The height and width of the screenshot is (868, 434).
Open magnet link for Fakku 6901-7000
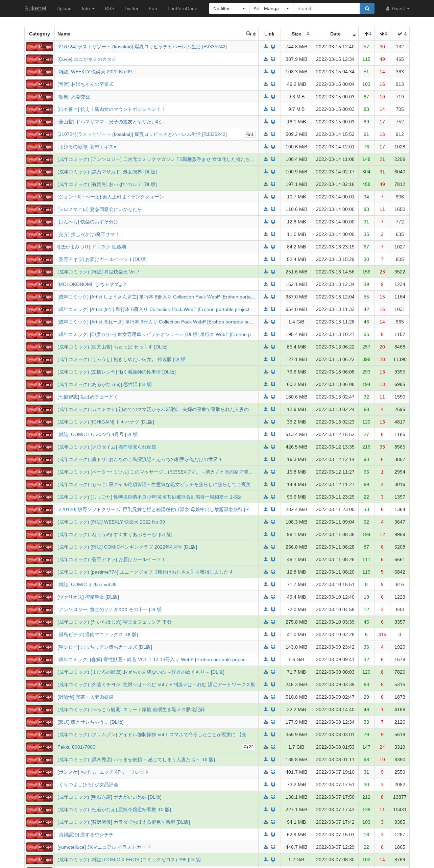[x=273, y=747]
